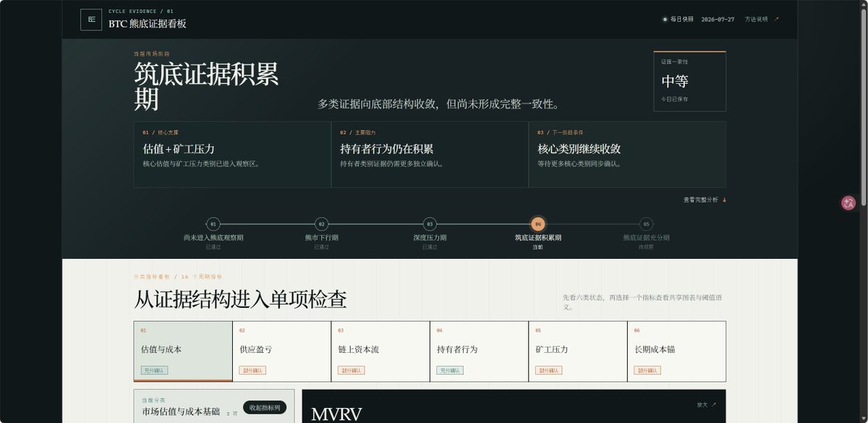Switch to 持有者行为 category tab
The width and height of the screenshot is (868, 423).
point(479,351)
